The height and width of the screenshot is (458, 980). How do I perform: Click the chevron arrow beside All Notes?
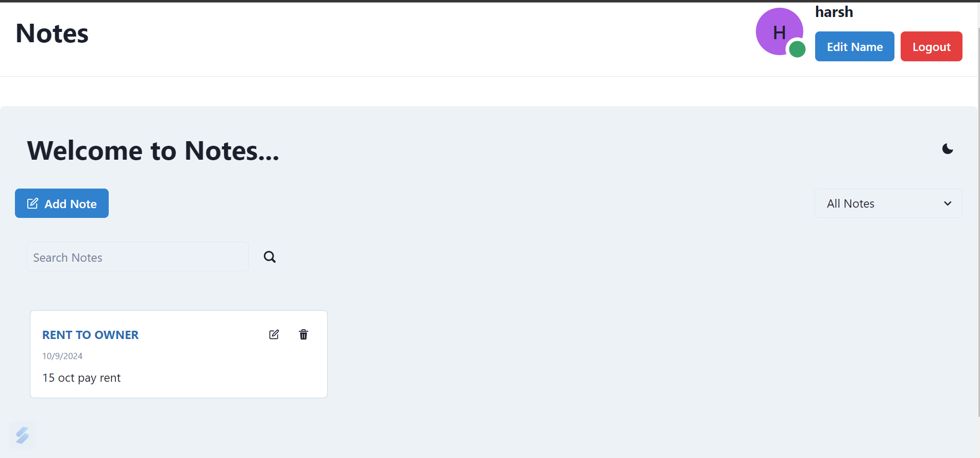point(948,203)
